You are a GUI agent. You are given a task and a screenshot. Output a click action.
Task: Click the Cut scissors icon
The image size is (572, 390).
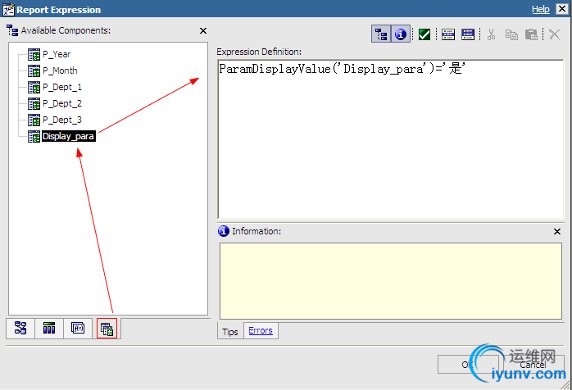[x=491, y=35]
